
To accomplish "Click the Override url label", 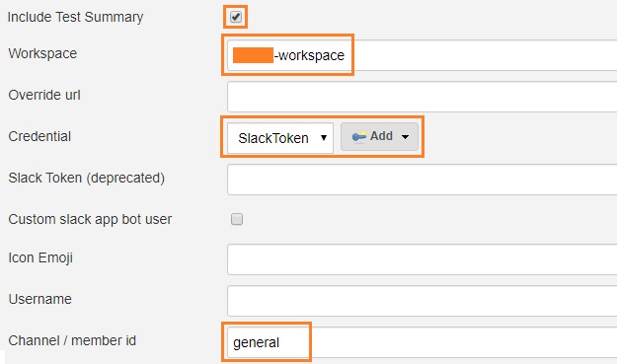I will (44, 95).
